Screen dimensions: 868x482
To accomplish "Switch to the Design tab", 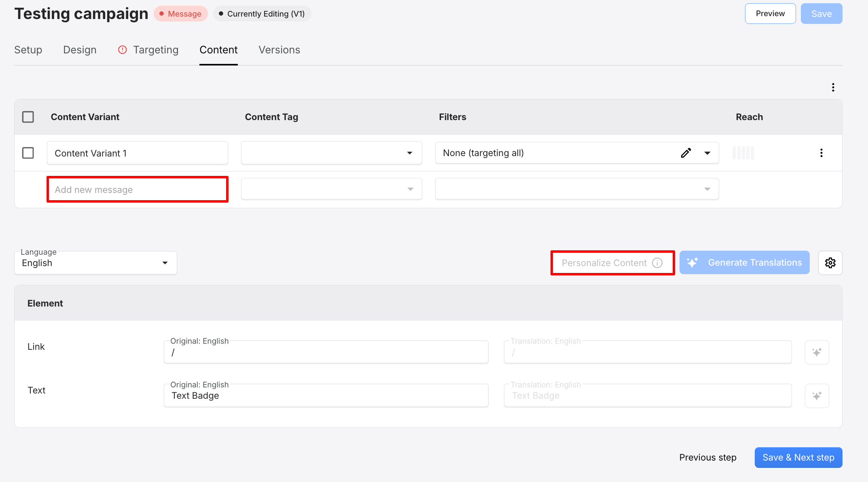I will [x=79, y=50].
